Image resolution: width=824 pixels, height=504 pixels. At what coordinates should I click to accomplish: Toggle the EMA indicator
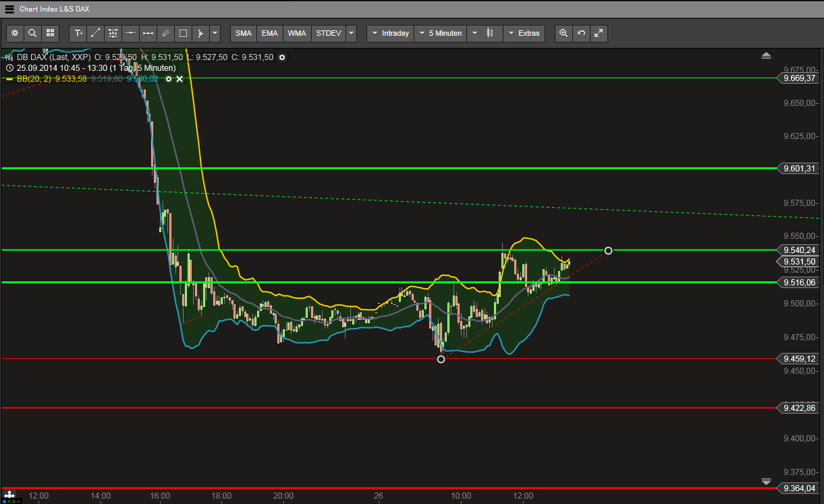point(269,32)
